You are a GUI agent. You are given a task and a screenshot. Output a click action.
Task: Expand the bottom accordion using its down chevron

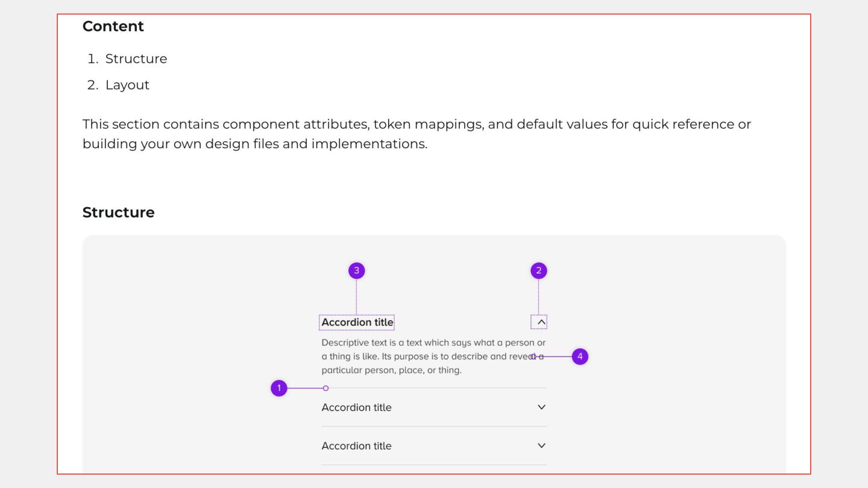click(x=541, y=446)
